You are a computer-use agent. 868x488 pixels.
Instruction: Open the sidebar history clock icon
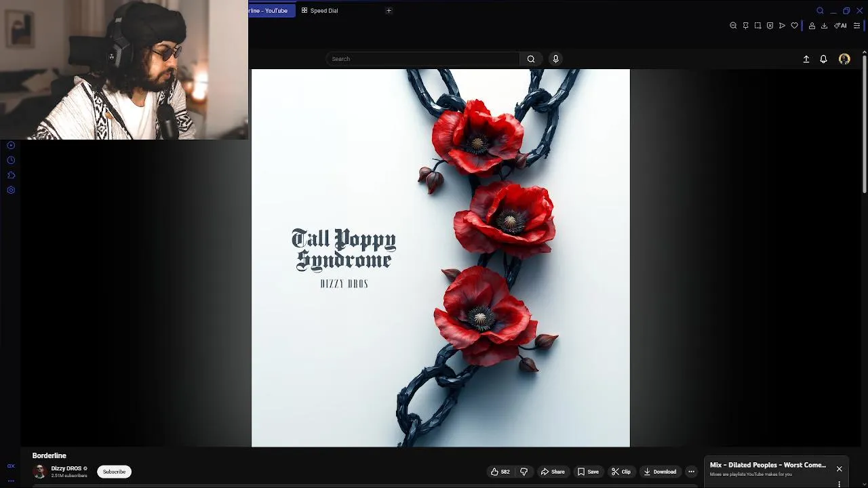[11, 160]
